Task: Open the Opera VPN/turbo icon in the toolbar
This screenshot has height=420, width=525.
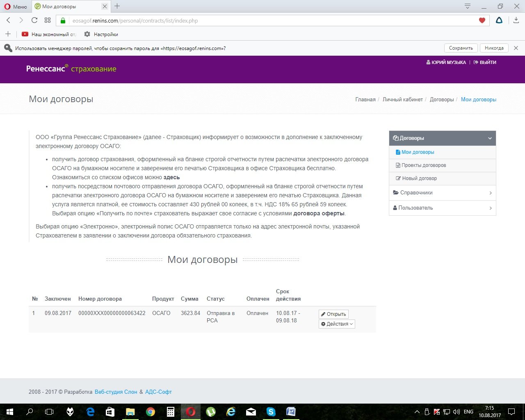Action: (x=499, y=20)
